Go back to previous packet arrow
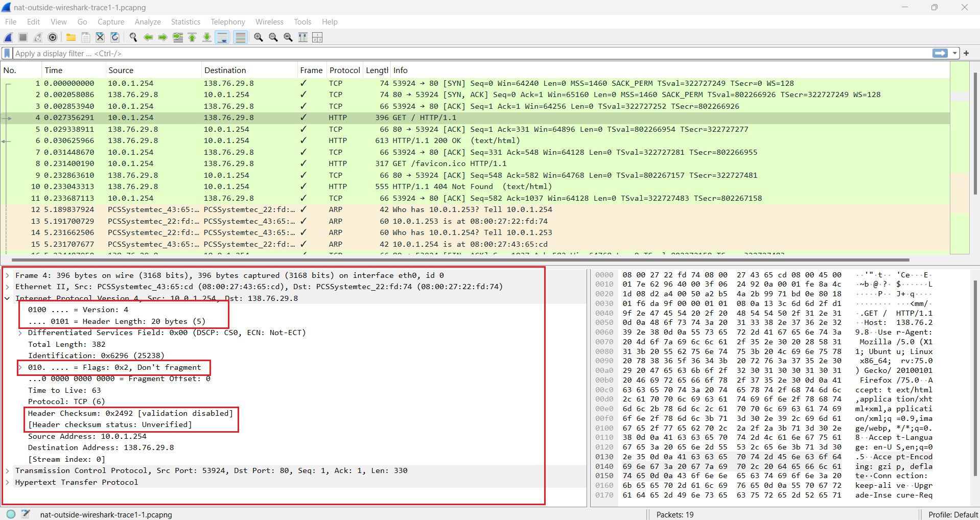 tap(148, 37)
